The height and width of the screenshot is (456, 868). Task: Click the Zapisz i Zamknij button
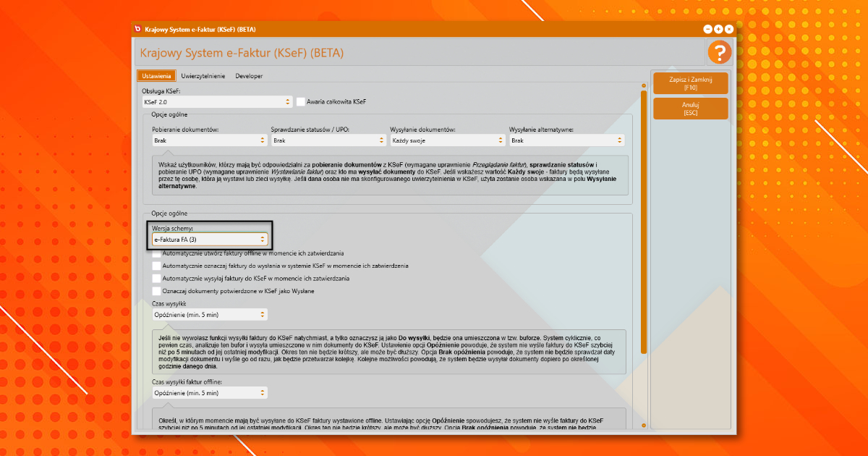click(690, 83)
